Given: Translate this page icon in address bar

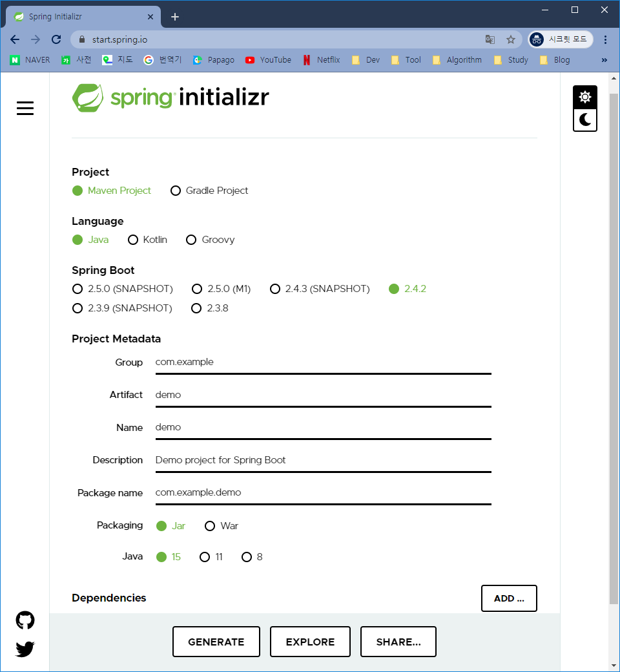Looking at the screenshot, I should [x=490, y=39].
